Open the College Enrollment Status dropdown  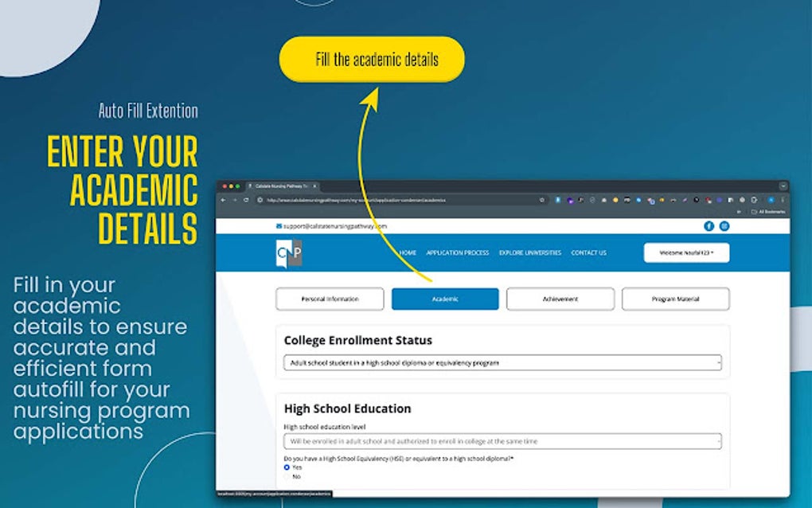coord(503,362)
